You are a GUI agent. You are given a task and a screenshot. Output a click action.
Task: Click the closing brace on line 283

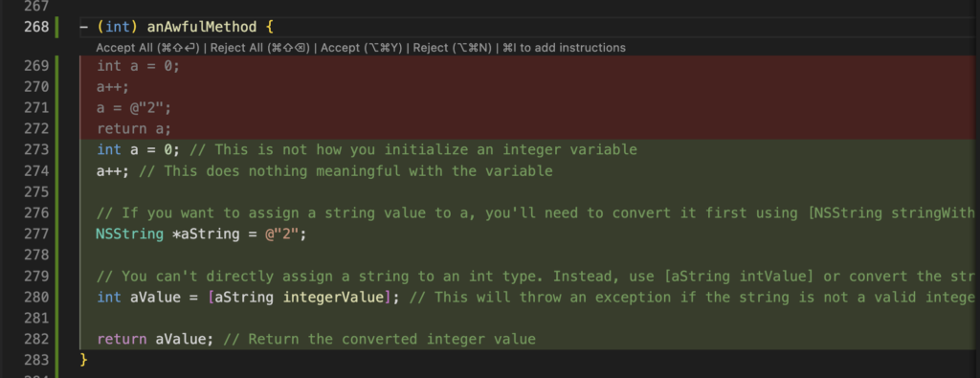pos(84,360)
